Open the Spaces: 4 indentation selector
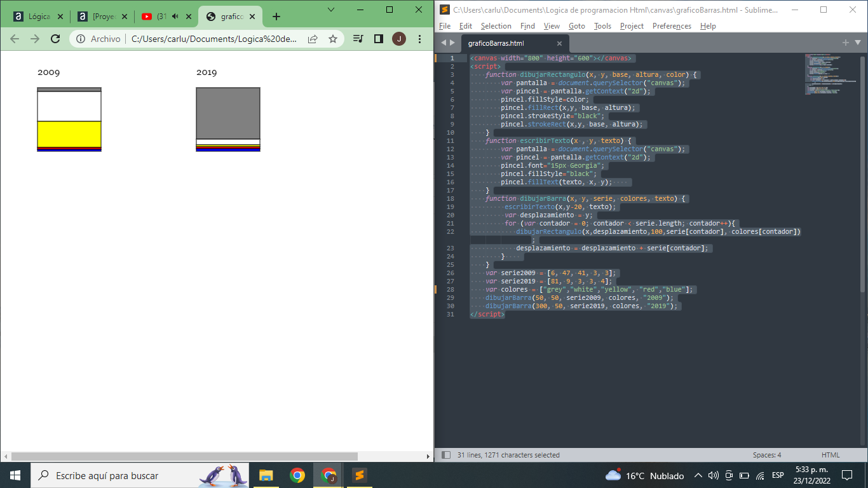The image size is (868, 488). click(767, 455)
